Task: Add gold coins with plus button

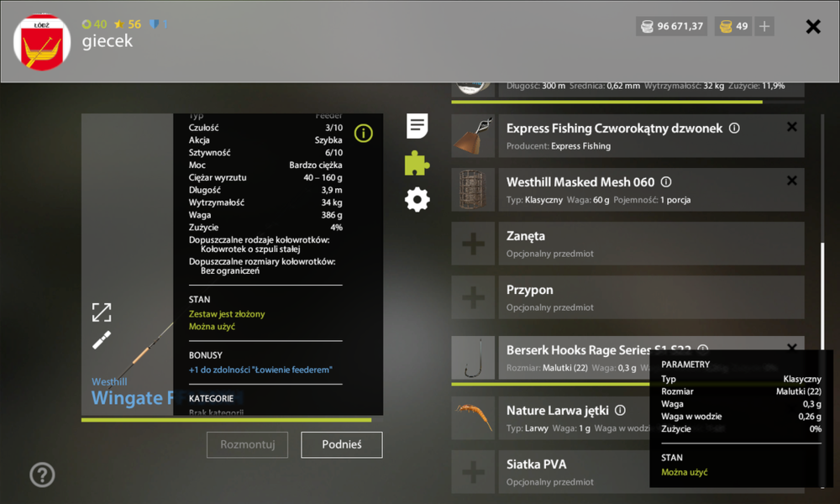Action: pos(764,26)
